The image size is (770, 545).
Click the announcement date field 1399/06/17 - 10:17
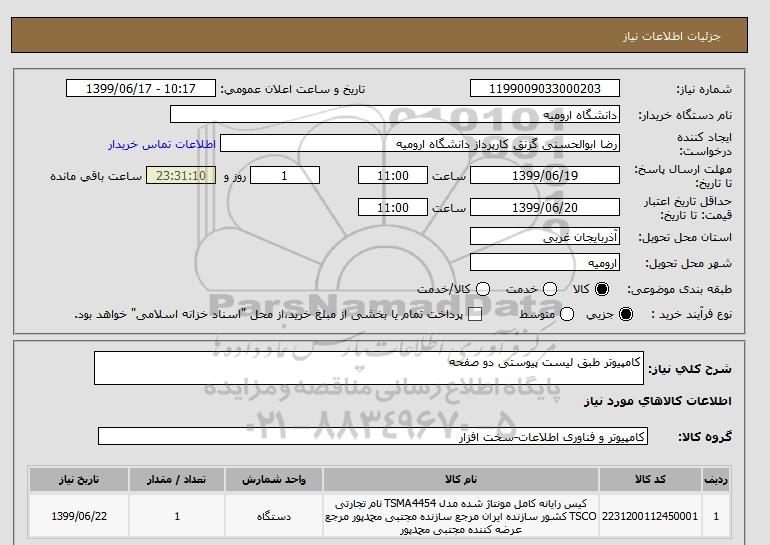point(141,88)
